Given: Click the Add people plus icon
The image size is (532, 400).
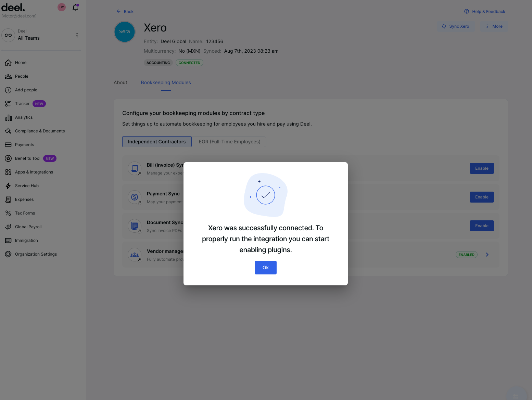Looking at the screenshot, I should pos(8,90).
